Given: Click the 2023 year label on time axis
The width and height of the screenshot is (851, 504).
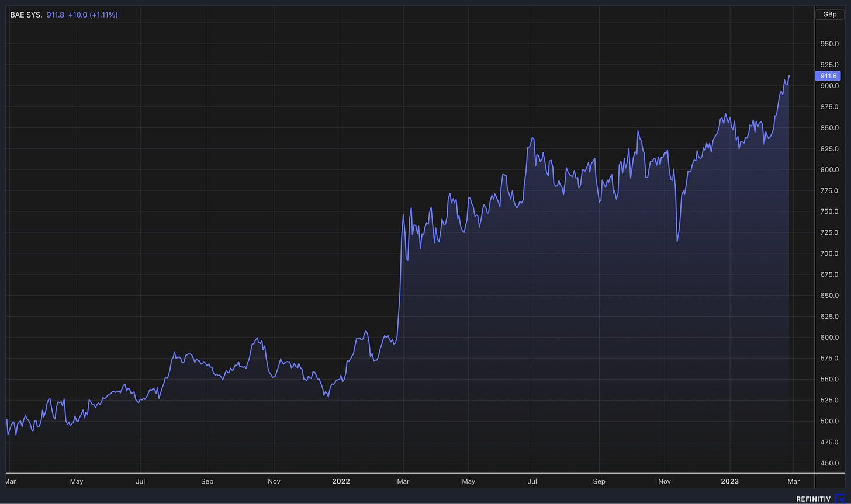Looking at the screenshot, I should tap(729, 482).
